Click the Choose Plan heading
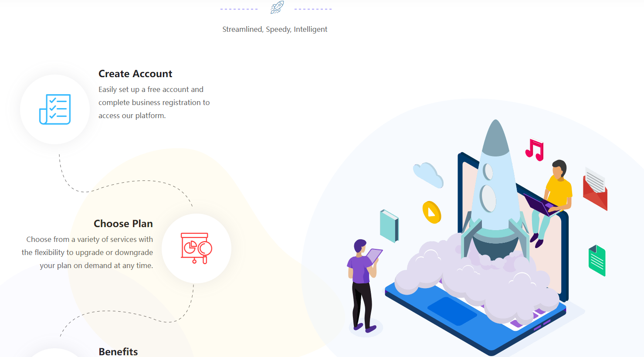The width and height of the screenshot is (644, 357). coord(123,224)
